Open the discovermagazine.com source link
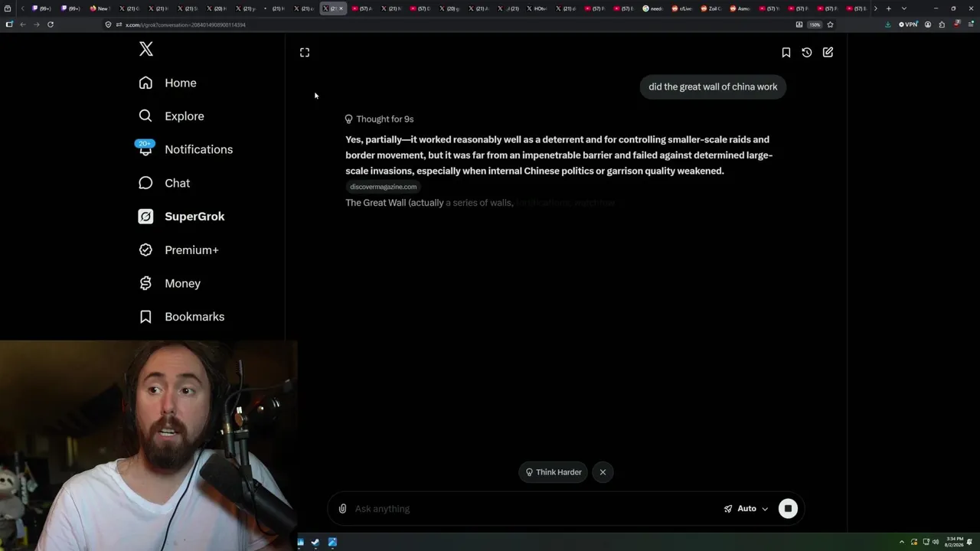The height and width of the screenshot is (551, 980). (384, 187)
